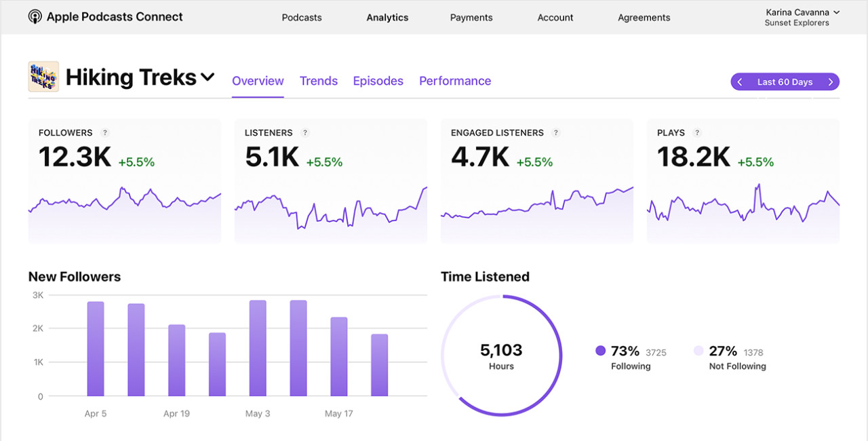
Task: Open the Payments menu item
Action: 471,18
